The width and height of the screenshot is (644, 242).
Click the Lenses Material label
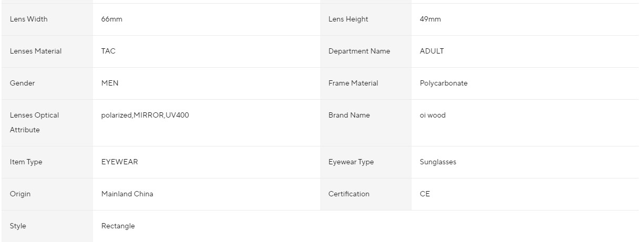coord(35,51)
